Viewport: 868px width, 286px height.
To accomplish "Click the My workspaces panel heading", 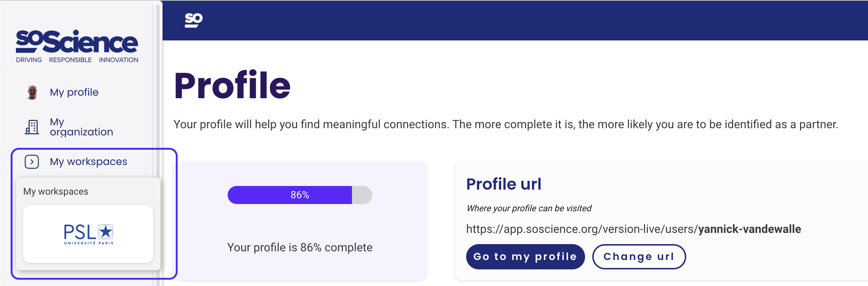I will [56, 191].
